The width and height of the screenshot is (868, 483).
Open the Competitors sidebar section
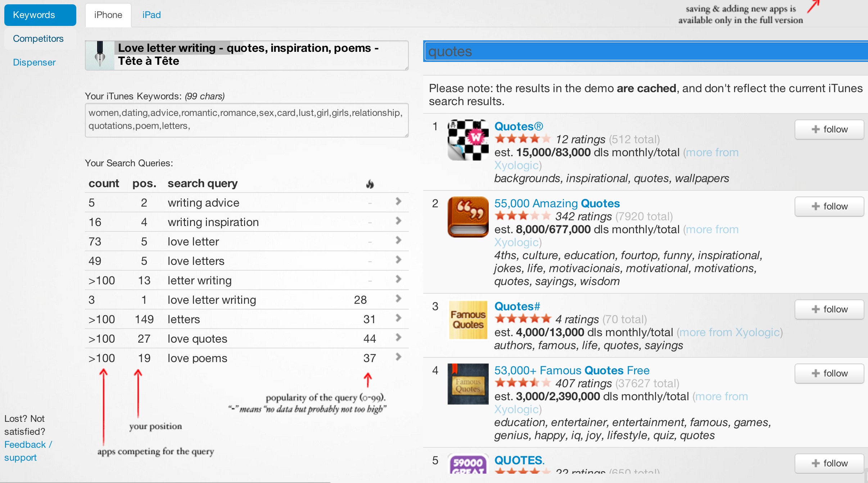(38, 39)
